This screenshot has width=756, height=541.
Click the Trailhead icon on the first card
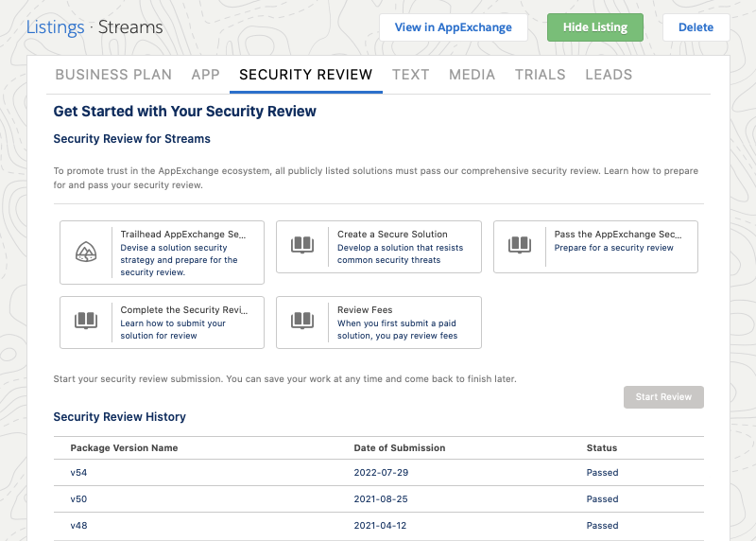[86, 252]
